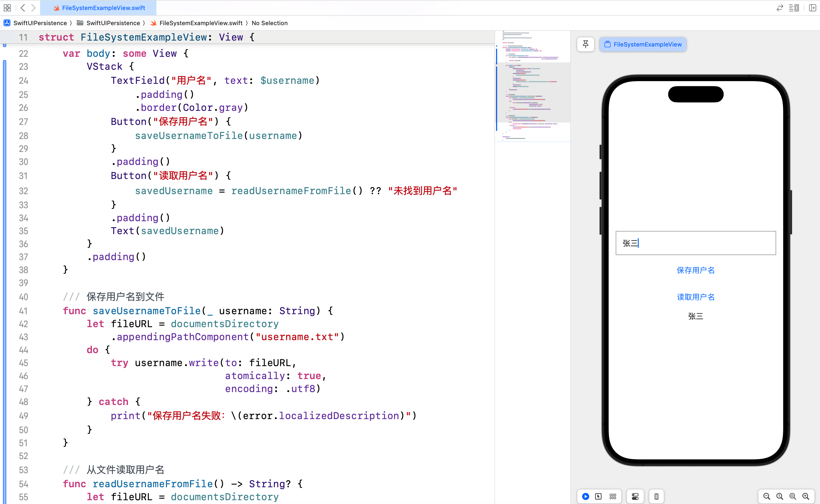
Task: Tap the 读取用户名 button in the preview
Action: [x=696, y=297]
